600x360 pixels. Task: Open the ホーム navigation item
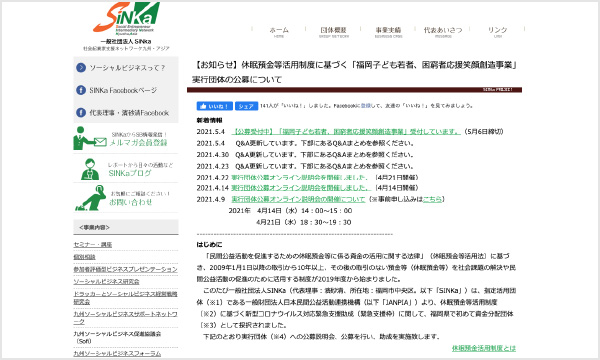coord(279,32)
